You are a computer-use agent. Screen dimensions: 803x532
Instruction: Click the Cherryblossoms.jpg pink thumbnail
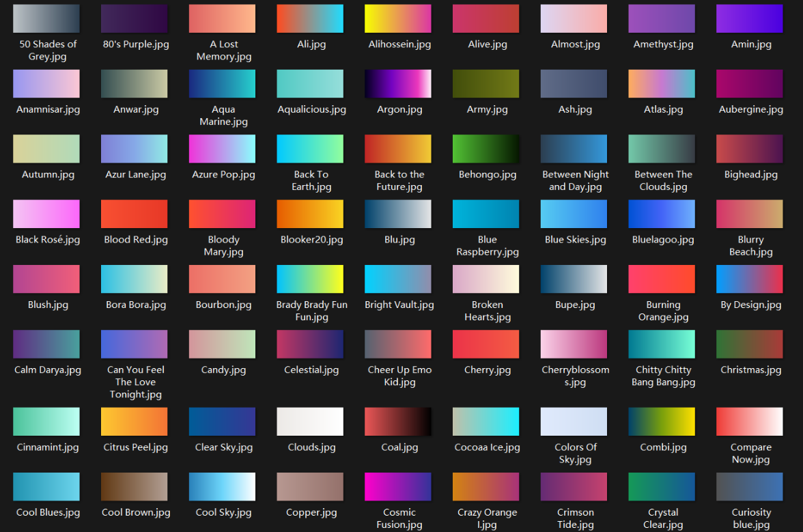[574, 344]
